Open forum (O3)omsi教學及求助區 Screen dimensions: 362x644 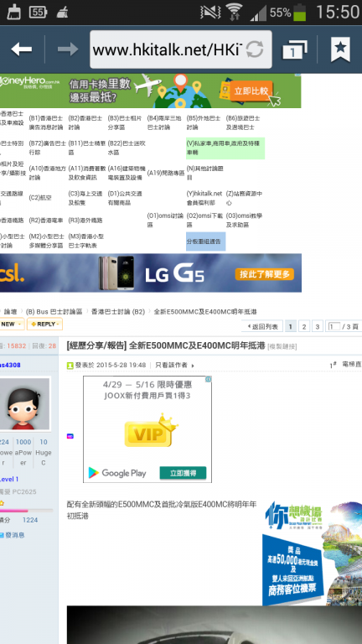pos(244,221)
